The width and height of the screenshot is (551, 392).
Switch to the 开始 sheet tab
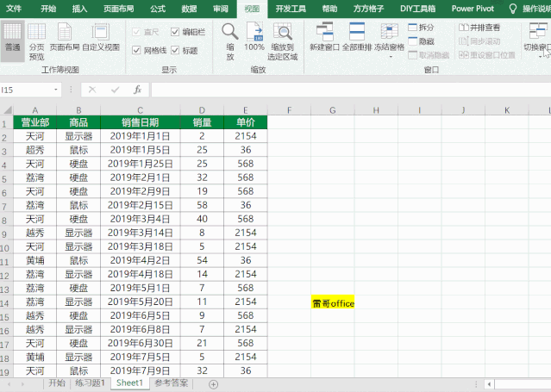pyautogui.click(x=57, y=383)
